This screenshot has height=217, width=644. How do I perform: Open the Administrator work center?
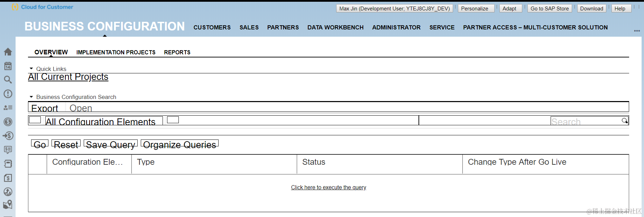click(x=396, y=27)
